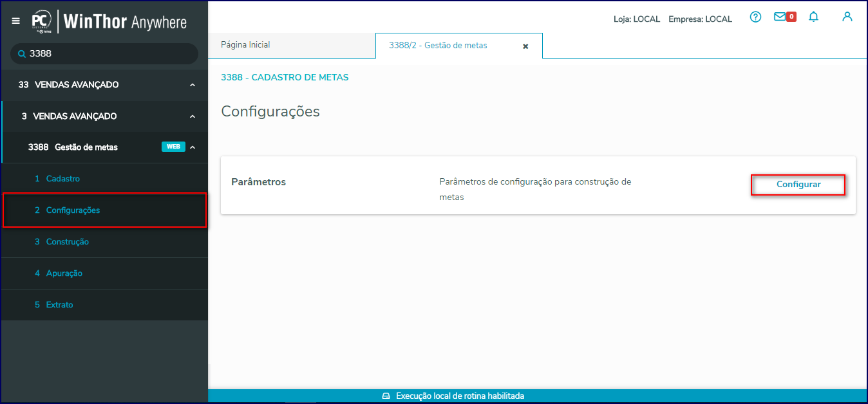Click the 3388 - CADASTRO DE METAS breadcrumb
Screen dimensions: 868x404
pyautogui.click(x=285, y=77)
